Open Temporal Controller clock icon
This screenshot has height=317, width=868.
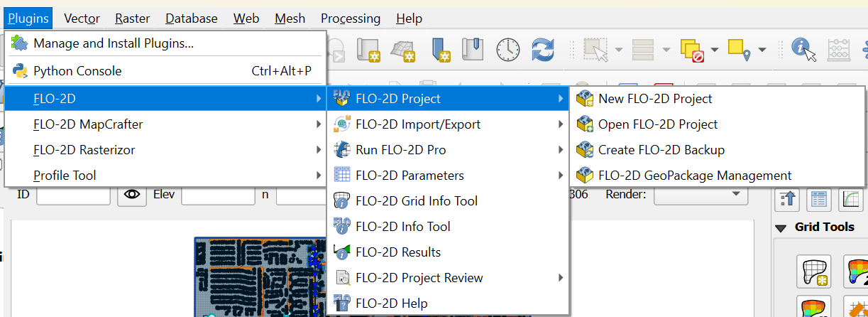pos(508,50)
